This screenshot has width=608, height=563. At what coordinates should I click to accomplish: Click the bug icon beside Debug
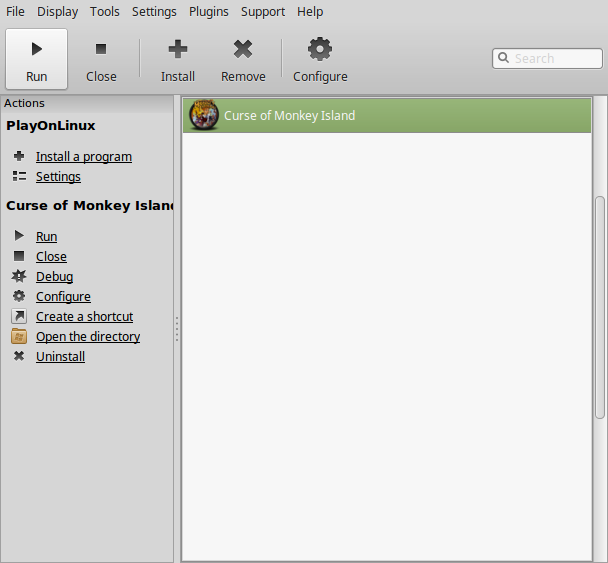19,276
